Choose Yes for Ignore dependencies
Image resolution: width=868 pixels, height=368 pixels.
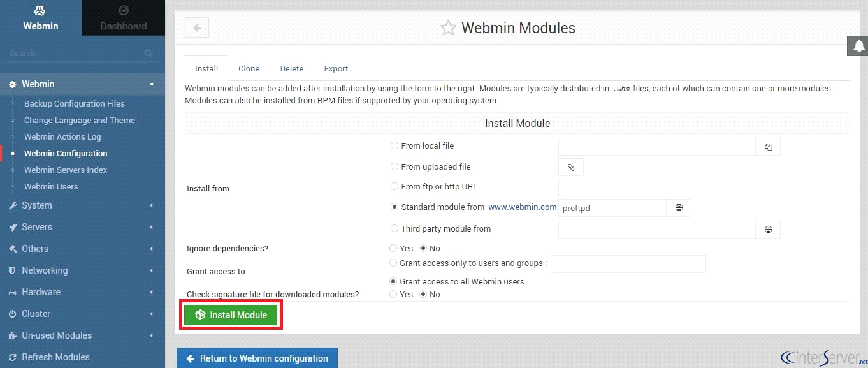pos(394,249)
